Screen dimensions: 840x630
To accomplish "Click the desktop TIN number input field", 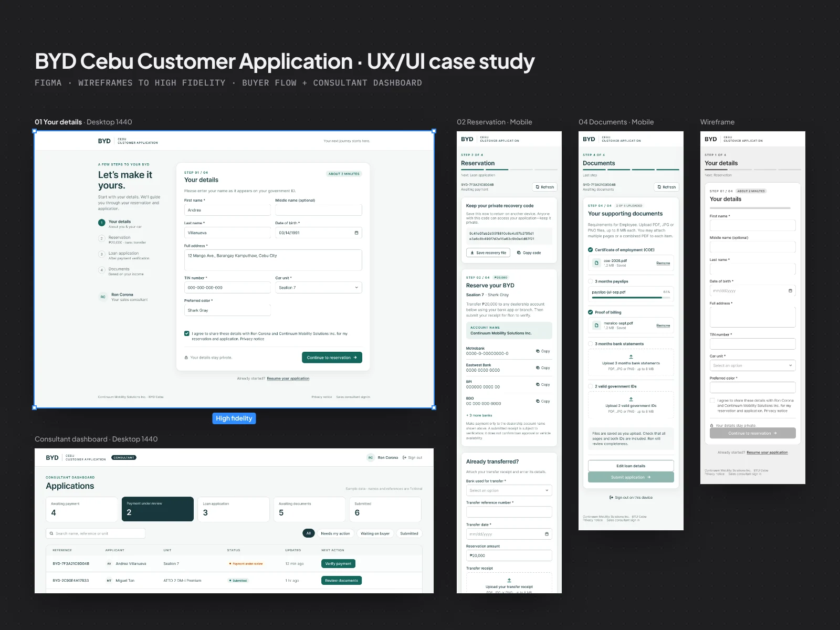I will coord(227,288).
